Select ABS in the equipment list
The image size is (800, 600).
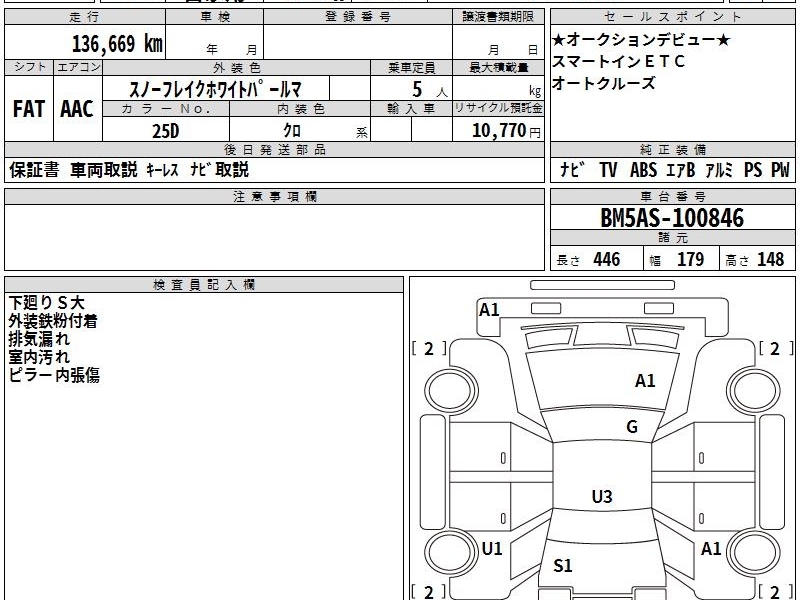click(643, 170)
